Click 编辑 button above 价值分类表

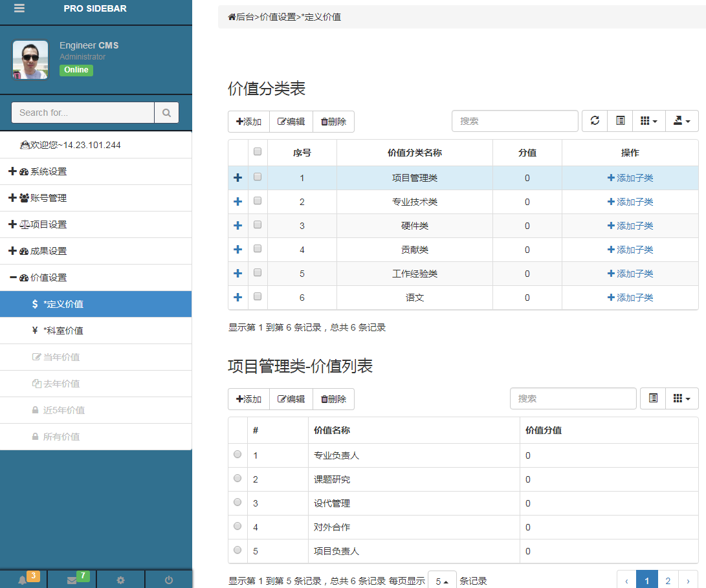tap(291, 122)
